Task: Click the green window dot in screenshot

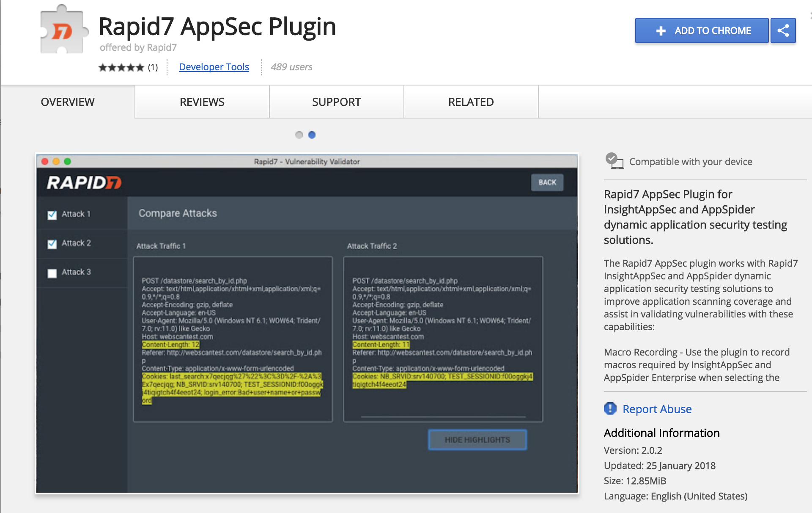Action: coord(68,162)
